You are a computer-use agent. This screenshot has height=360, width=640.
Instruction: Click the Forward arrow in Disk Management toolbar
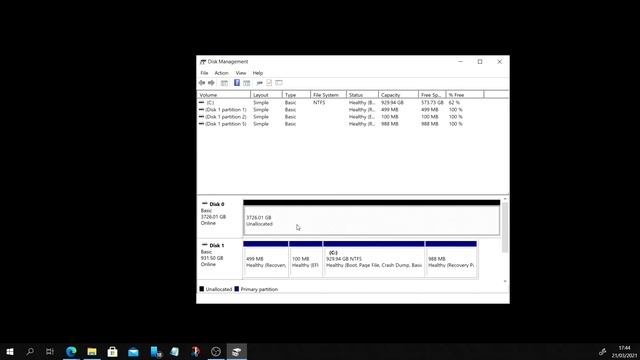(211, 83)
